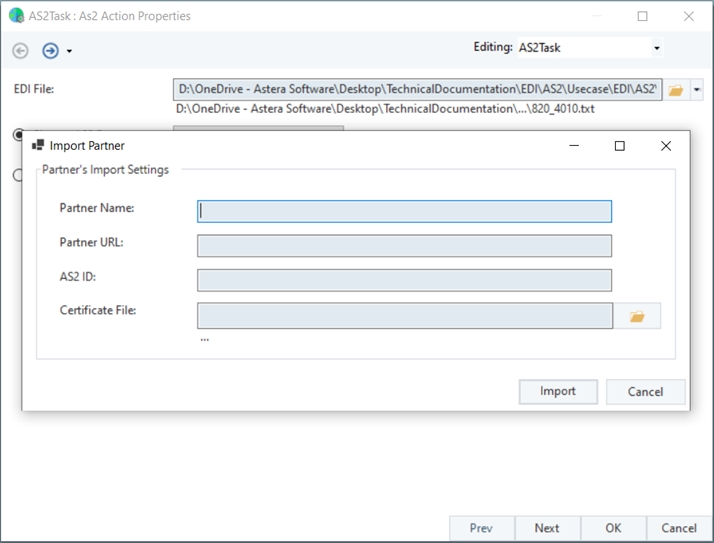Expand the arrow beside the forward icon
The image size is (714, 543).
coord(69,51)
